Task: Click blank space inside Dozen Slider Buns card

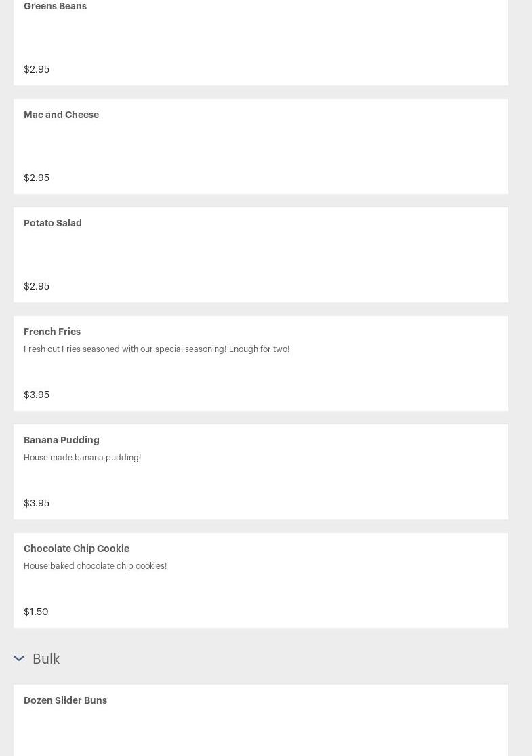Action: pos(305,729)
